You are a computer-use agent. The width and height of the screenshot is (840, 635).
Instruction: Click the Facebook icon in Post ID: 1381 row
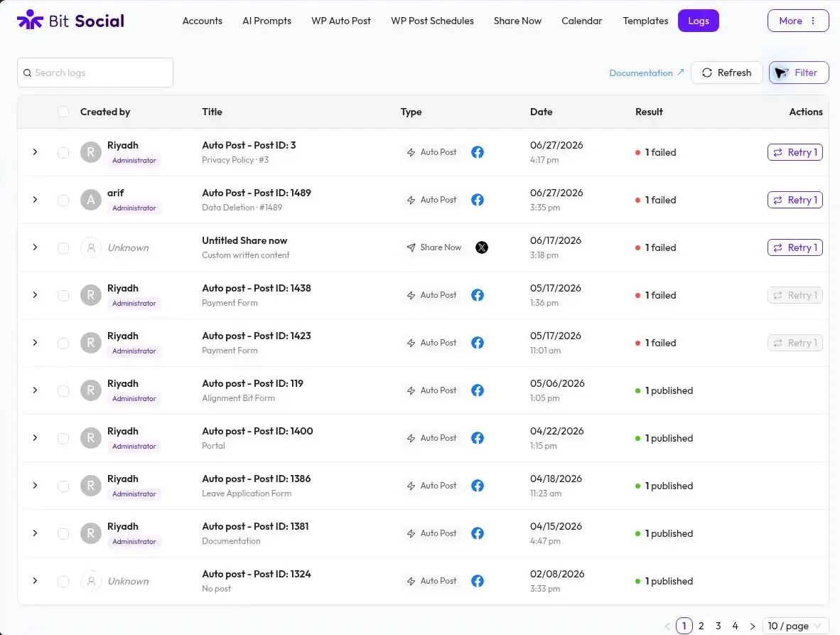coord(478,534)
